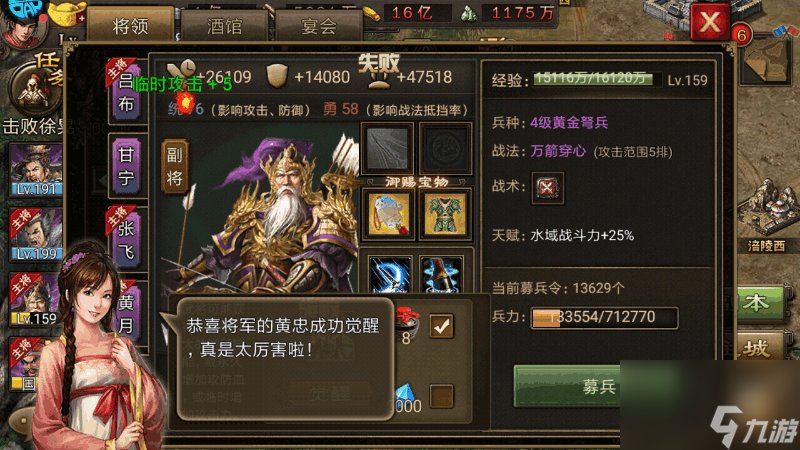Open the Lv.191 general portrait
Image resolution: width=800 pixels, height=450 pixels.
click(x=36, y=170)
